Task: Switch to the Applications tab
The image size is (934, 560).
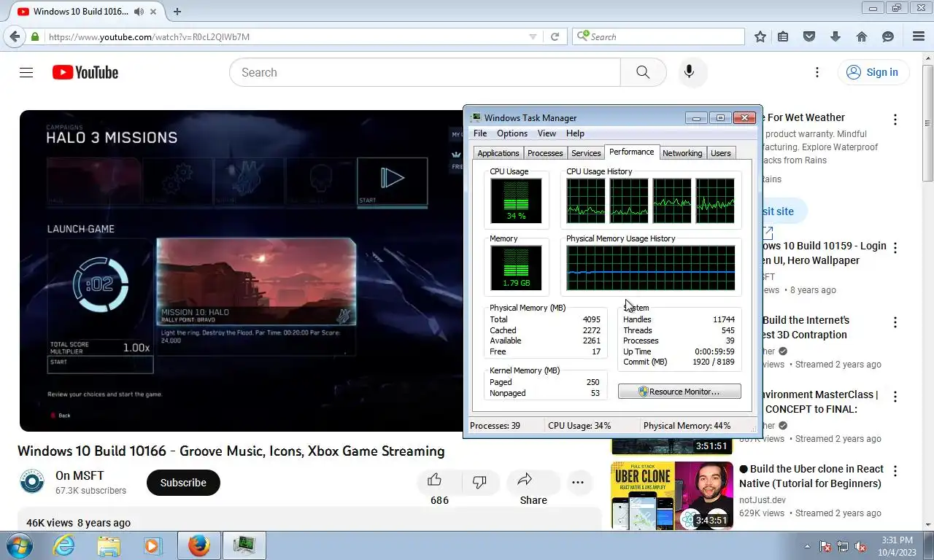Action: point(498,153)
